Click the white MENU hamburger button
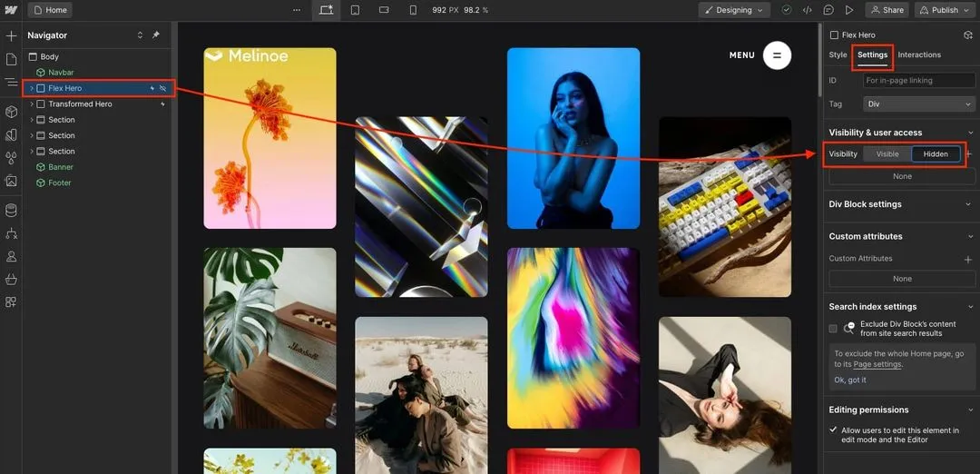 [777, 55]
